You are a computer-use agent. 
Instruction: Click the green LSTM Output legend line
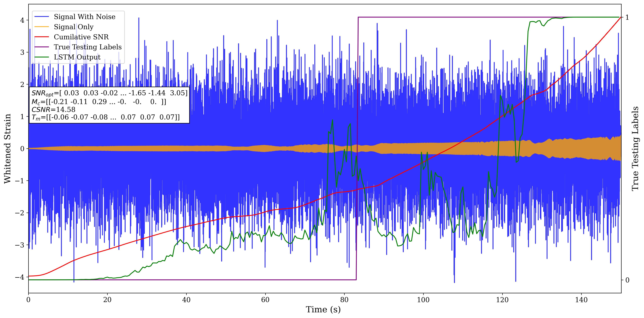click(x=42, y=57)
